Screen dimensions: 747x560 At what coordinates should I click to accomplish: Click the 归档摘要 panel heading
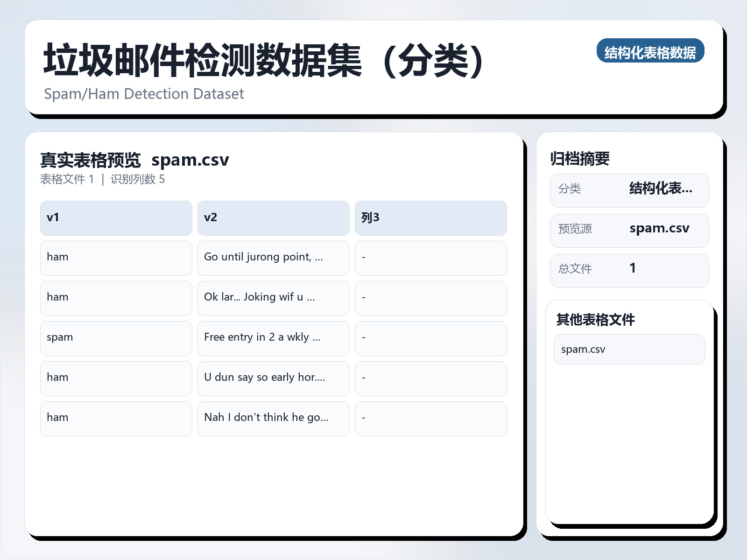[x=581, y=158]
